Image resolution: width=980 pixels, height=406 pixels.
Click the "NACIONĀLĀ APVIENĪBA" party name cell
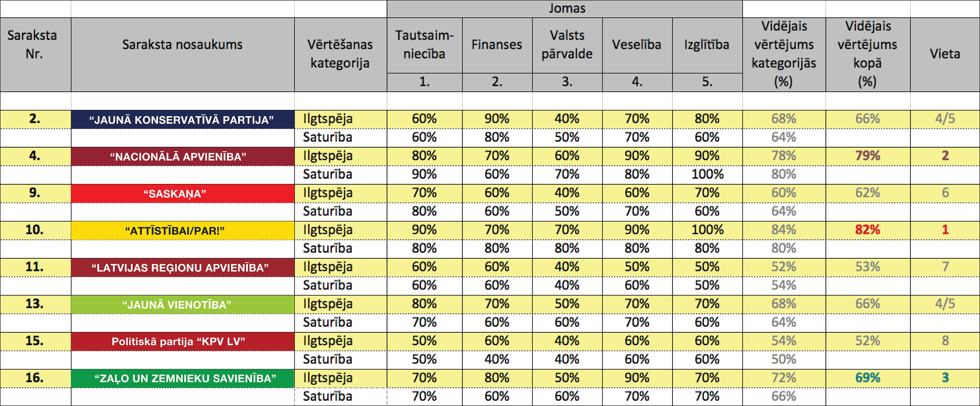tap(183, 156)
